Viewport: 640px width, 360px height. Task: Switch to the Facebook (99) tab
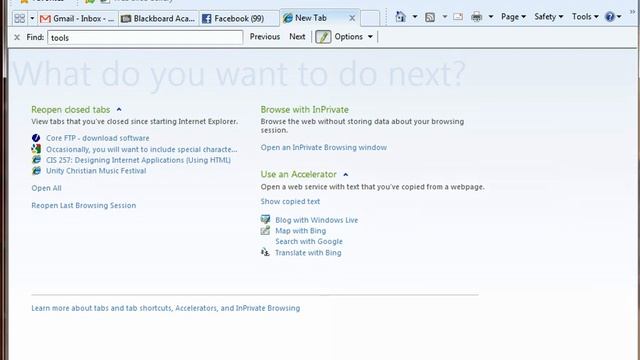[239, 18]
